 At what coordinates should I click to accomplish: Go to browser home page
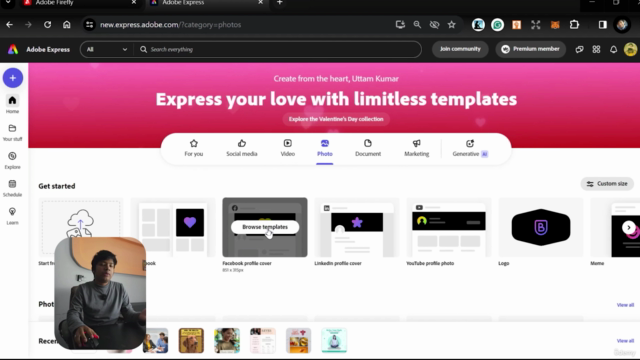(x=67, y=25)
